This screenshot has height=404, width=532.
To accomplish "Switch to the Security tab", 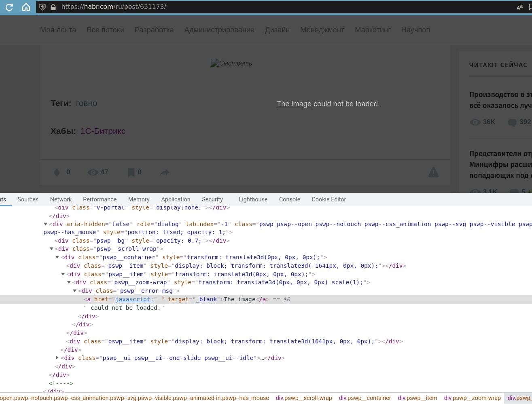I will (x=212, y=199).
